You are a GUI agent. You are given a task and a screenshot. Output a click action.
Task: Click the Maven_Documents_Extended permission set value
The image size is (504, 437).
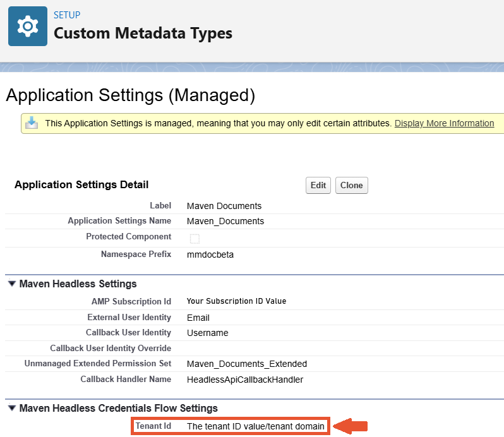(246, 364)
